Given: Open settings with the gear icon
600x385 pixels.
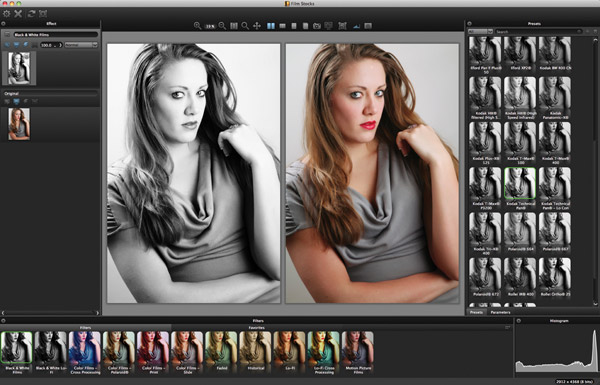Looking at the screenshot, I should tap(7, 14).
